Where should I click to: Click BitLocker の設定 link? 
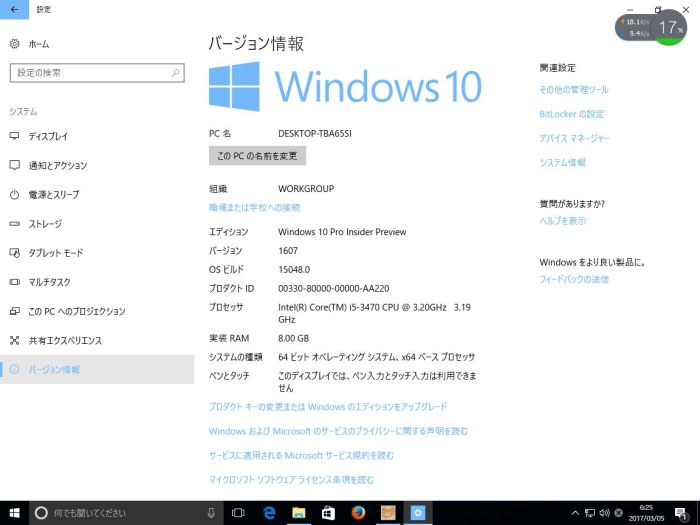(x=571, y=114)
